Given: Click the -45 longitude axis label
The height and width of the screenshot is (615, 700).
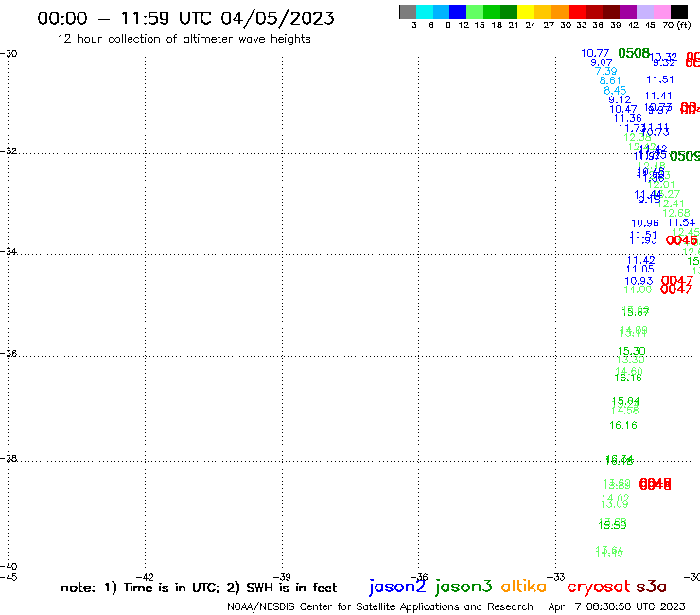Looking at the screenshot, I should 9,577.
